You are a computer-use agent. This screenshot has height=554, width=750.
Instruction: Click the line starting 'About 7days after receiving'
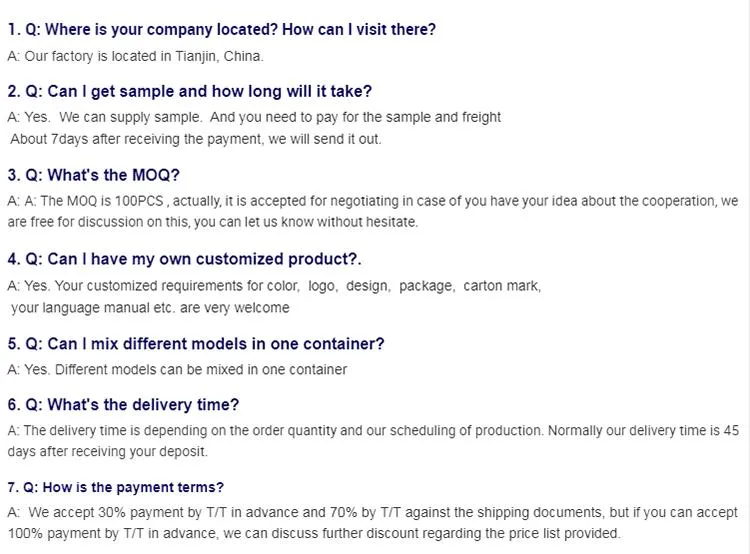[194, 139]
